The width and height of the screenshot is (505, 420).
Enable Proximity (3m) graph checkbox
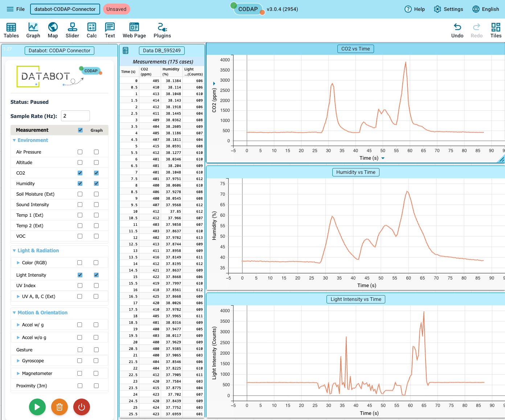point(96,386)
